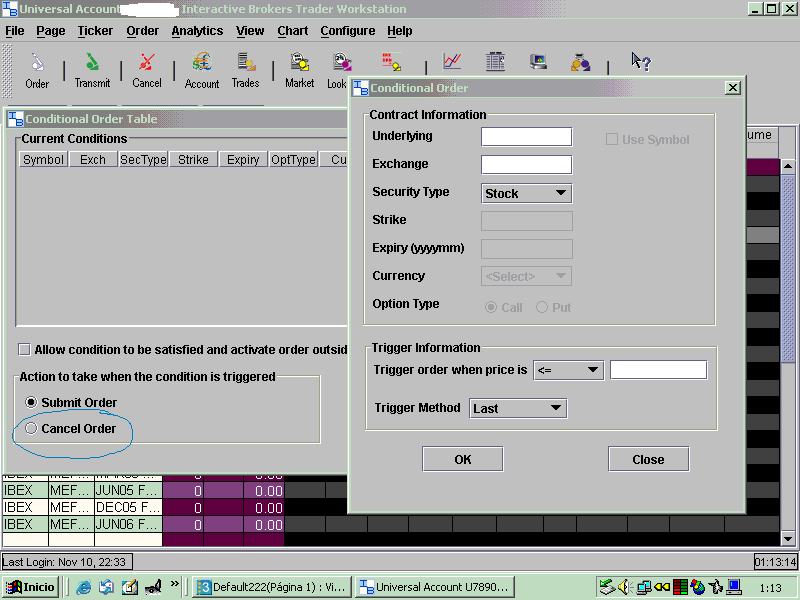Viewport: 800px width, 600px height.
Task: Click the computer monitor toolbar icon
Action: click(x=538, y=62)
